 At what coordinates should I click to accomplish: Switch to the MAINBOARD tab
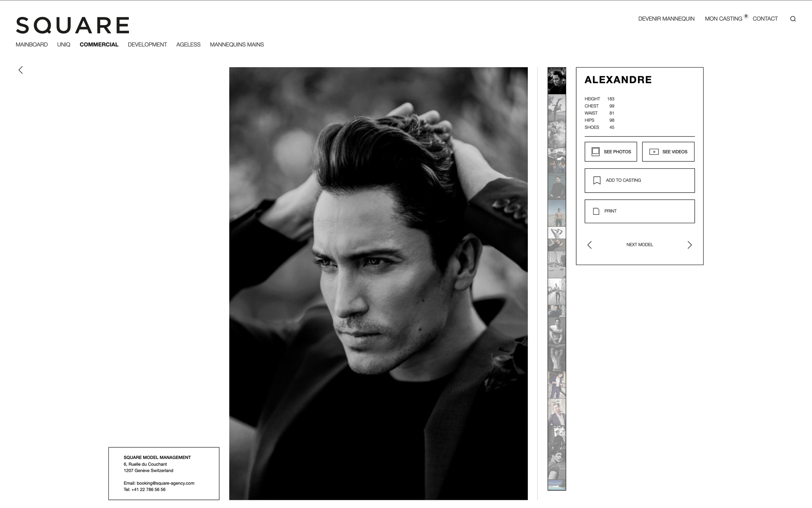[x=32, y=44]
